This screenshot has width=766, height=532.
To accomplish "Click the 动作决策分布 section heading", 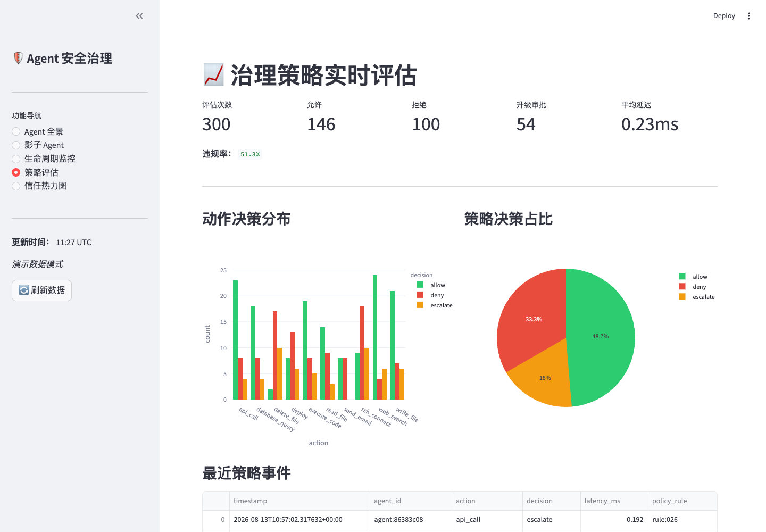I will 246,219.
